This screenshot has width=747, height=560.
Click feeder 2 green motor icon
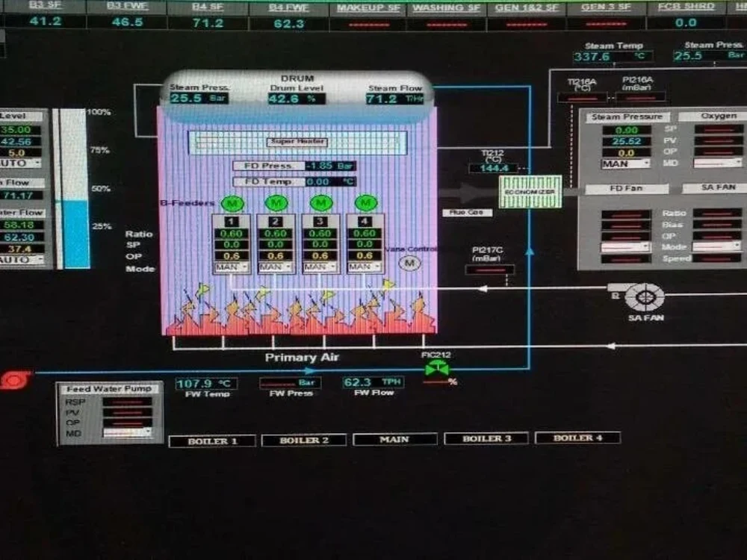pos(276,203)
